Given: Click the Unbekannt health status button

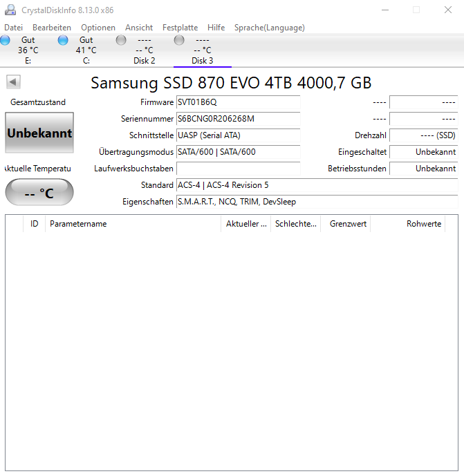Looking at the screenshot, I should coord(39,133).
